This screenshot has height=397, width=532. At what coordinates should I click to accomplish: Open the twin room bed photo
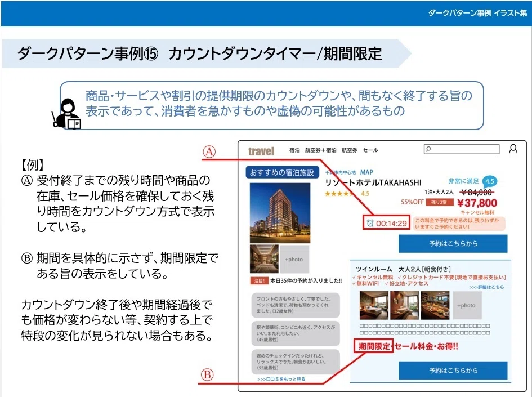[x=374, y=305]
